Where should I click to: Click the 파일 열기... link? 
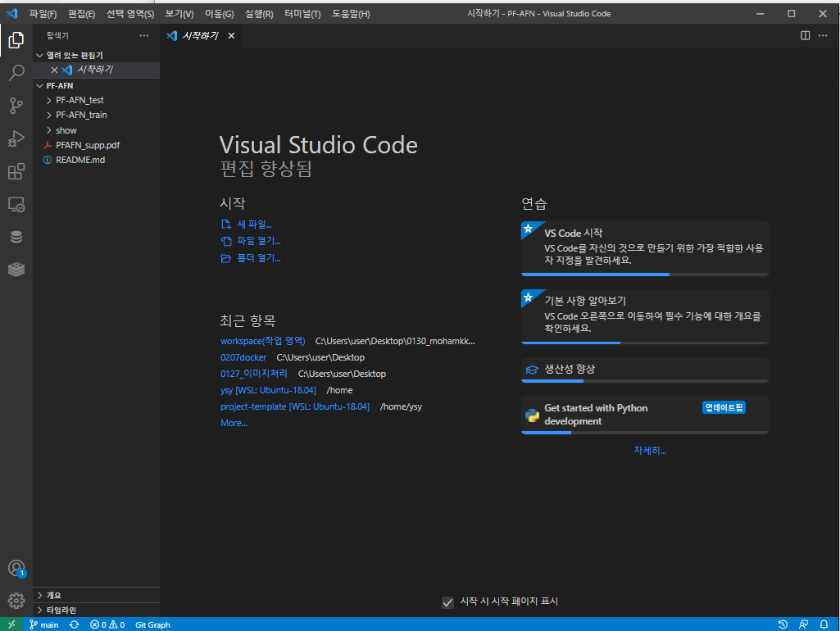click(x=259, y=241)
